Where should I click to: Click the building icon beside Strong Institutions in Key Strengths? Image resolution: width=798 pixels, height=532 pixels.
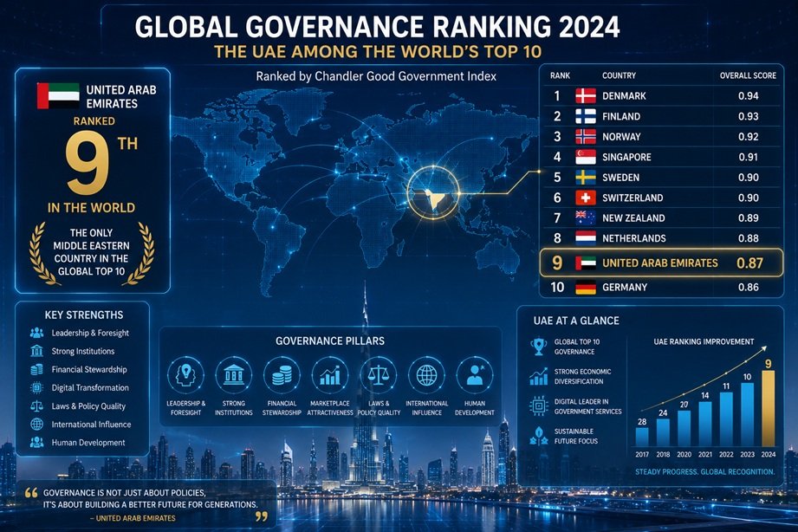[36, 351]
